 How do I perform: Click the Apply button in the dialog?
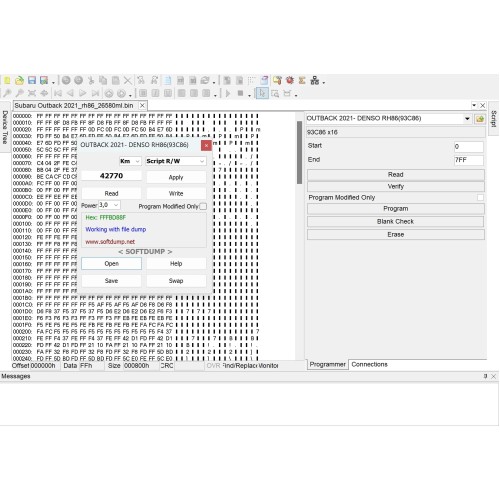176,177
